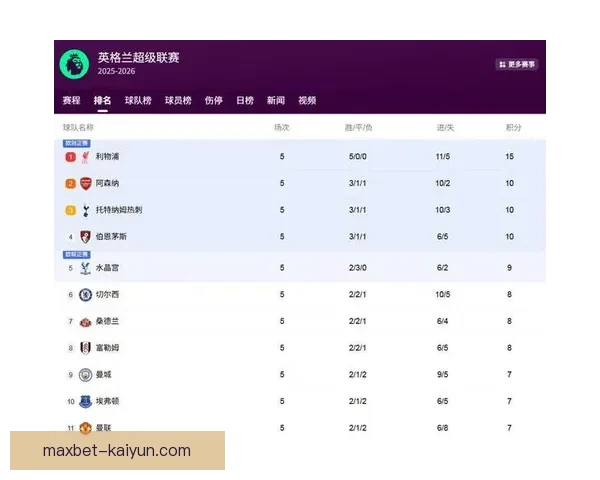Click the Bournemouth club crest

[85, 237]
